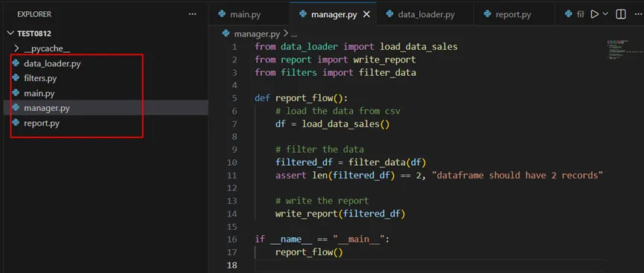This screenshot has width=644, height=273.
Task: Click the Python icon in the manager.py breadcrumb
Action: click(226, 33)
